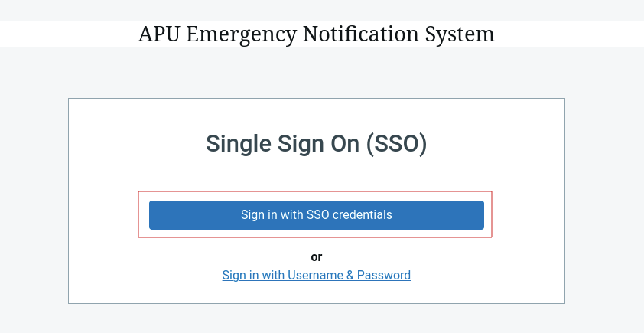Select the APU Emergency Notification System title
Viewport: 644px width, 333px height.
point(316,34)
